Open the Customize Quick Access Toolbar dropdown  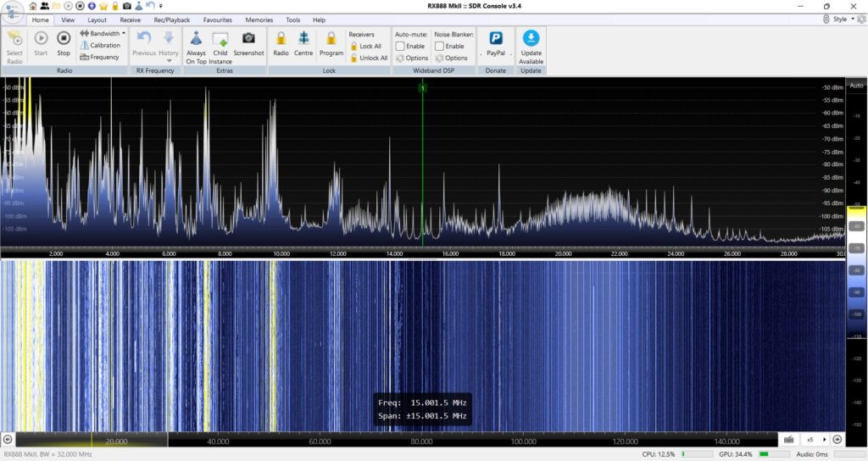tap(161, 6)
